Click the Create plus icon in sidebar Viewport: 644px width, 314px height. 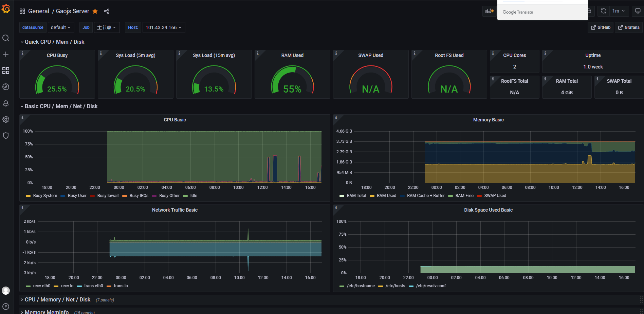(x=6, y=54)
